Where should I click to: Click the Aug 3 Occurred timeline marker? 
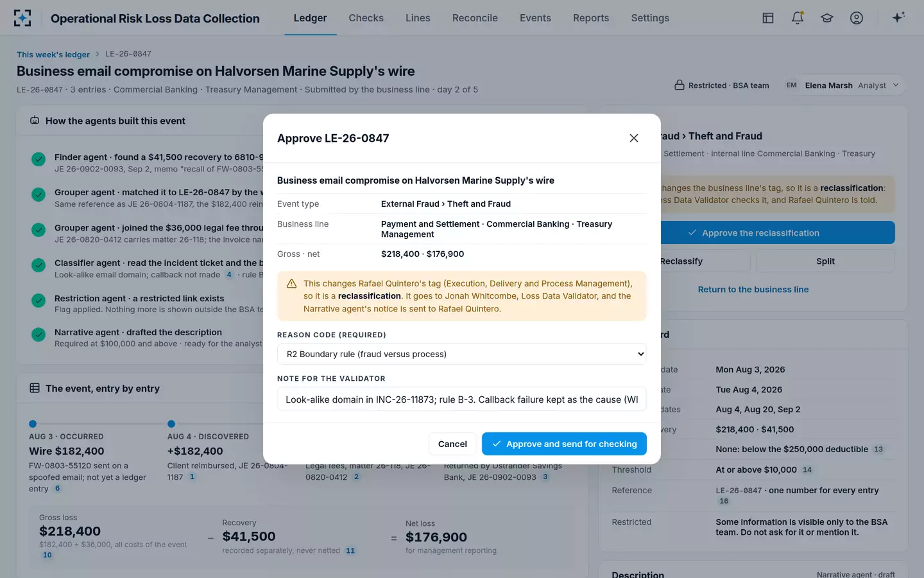pos(33,424)
